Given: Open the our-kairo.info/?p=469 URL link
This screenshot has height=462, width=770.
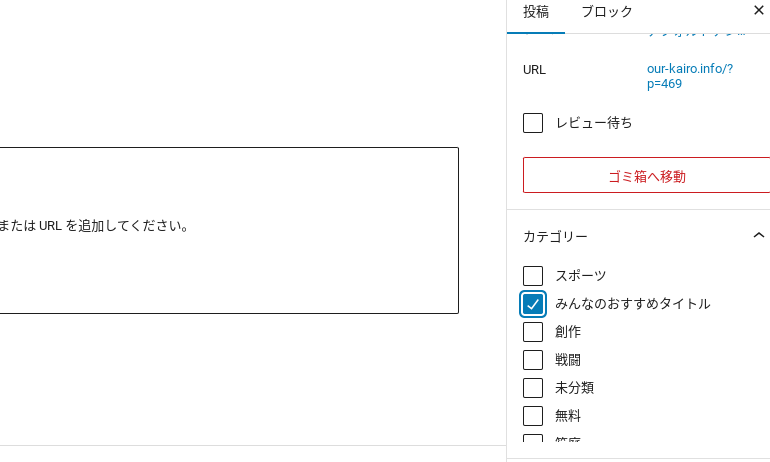Looking at the screenshot, I should (x=689, y=76).
